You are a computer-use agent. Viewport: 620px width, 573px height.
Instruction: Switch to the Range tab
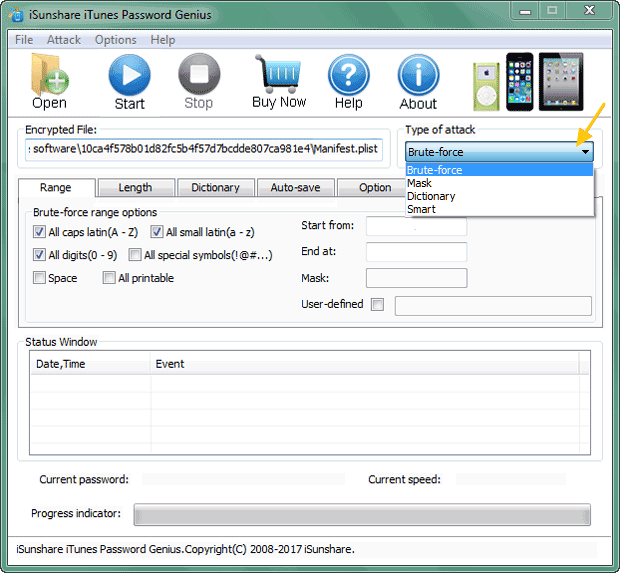[x=56, y=187]
